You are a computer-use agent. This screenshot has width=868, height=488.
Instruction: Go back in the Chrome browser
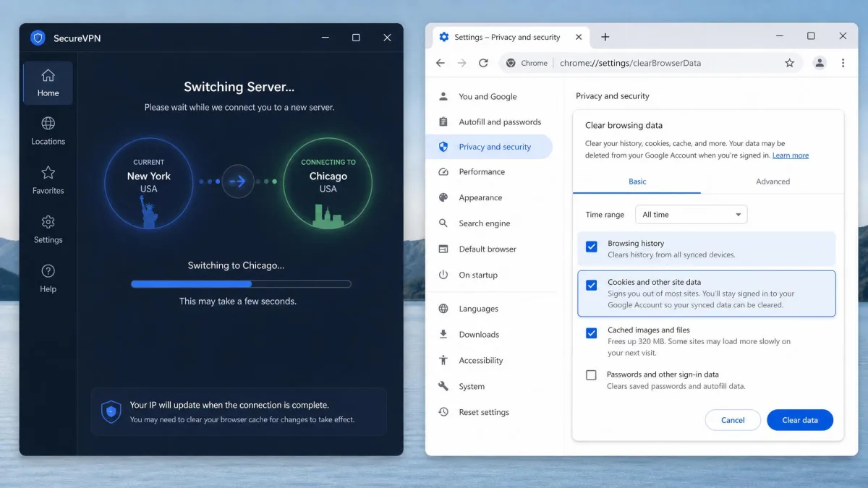click(441, 63)
